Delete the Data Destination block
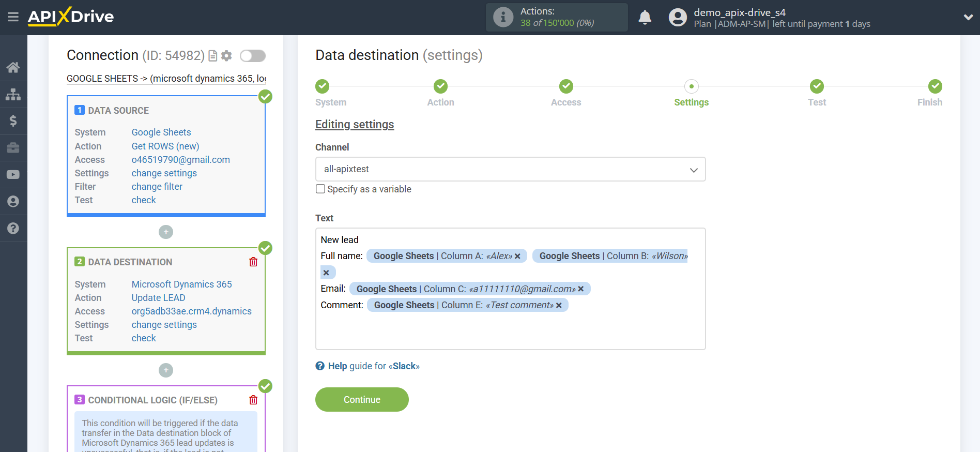The width and height of the screenshot is (980, 452). click(x=253, y=262)
